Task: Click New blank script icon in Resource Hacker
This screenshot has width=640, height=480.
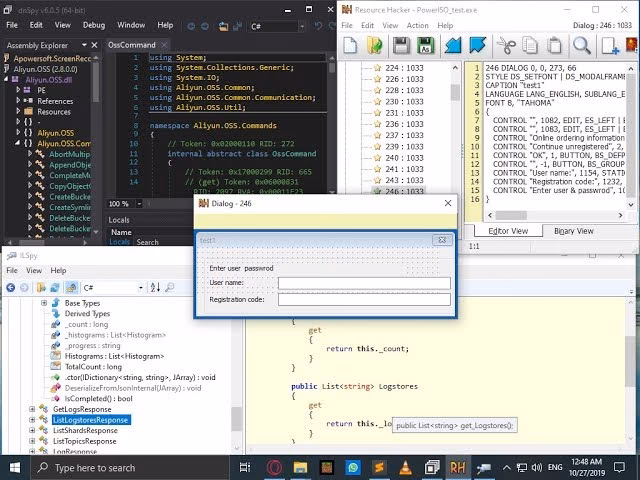Action: point(351,45)
